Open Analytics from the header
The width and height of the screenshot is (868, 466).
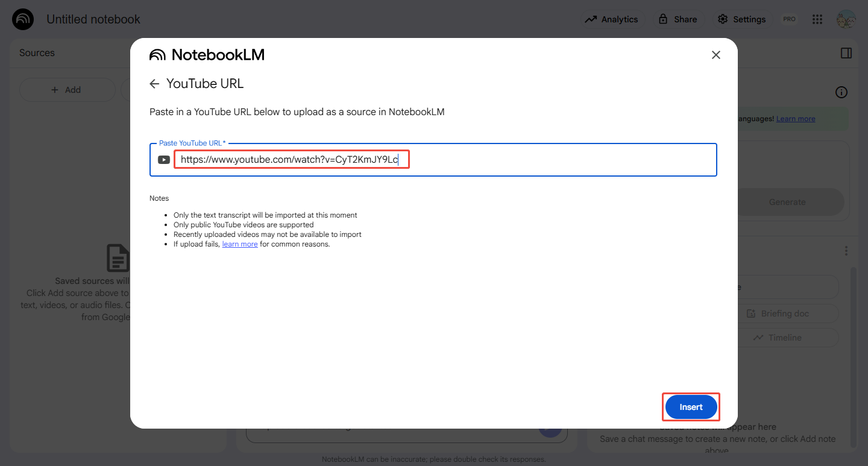coord(611,19)
